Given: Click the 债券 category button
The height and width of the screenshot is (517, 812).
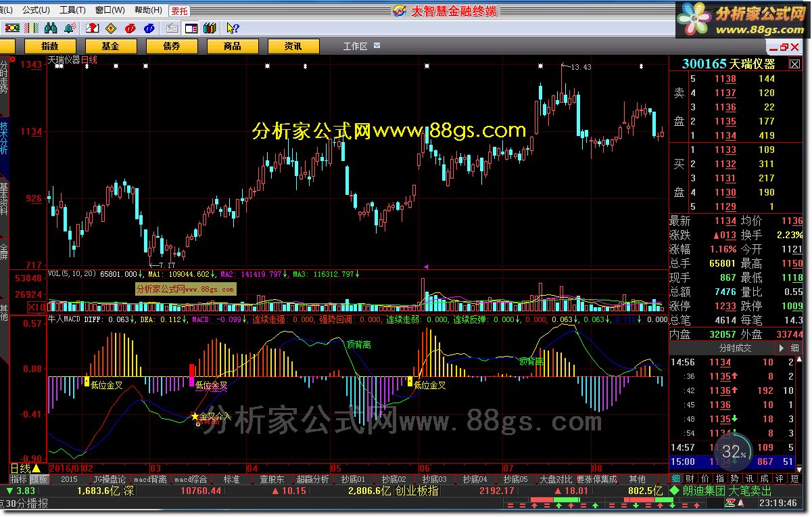Looking at the screenshot, I should point(172,46).
